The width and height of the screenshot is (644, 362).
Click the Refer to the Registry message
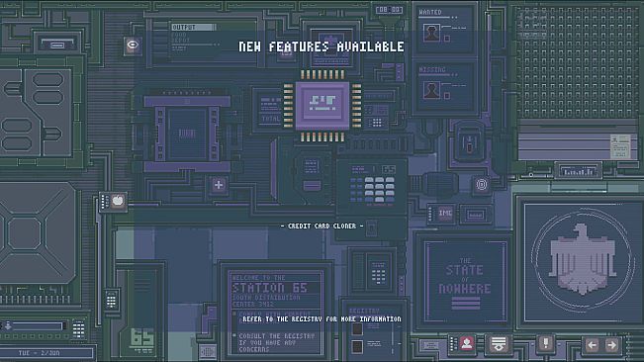pyautogui.click(x=322, y=318)
